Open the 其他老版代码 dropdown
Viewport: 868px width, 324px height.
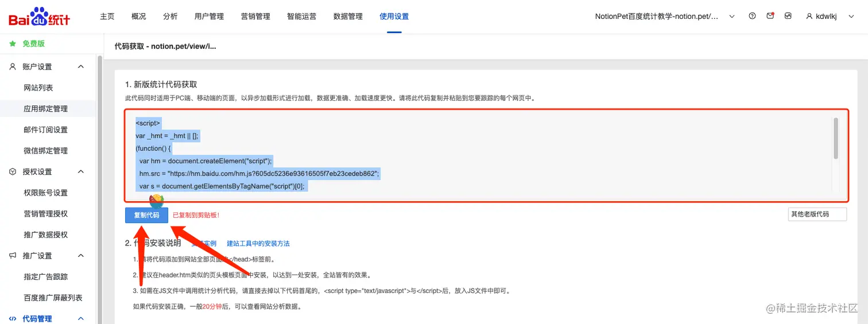[817, 214]
